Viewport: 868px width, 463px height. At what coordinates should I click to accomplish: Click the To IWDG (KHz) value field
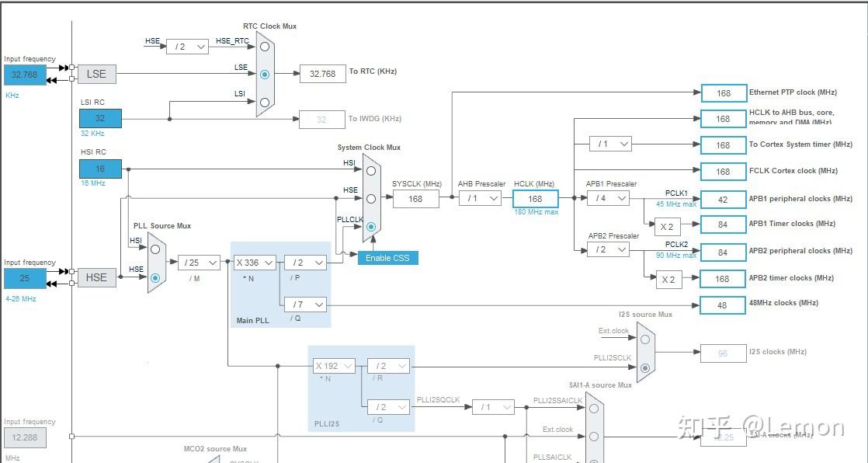click(x=322, y=120)
